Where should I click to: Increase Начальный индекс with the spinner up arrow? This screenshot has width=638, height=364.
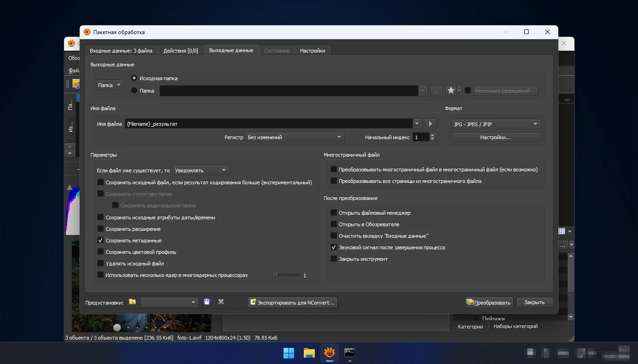pos(432,135)
